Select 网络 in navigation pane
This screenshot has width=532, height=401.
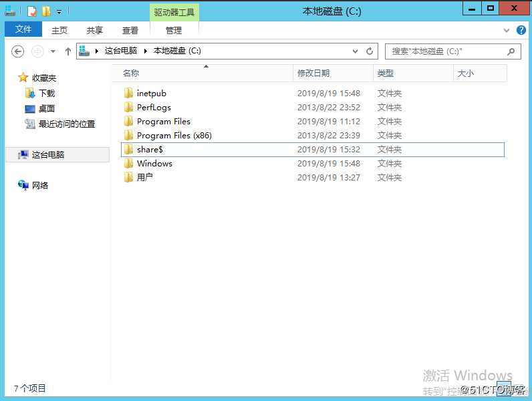40,185
